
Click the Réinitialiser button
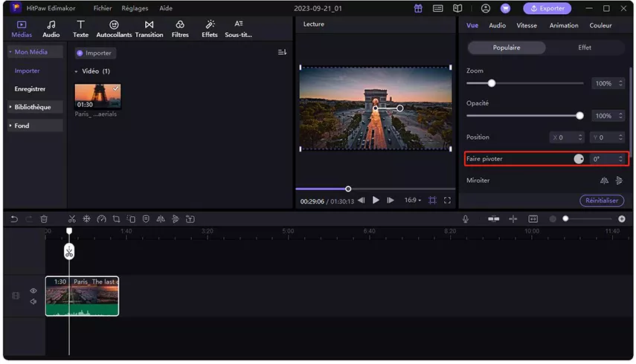[x=602, y=201]
